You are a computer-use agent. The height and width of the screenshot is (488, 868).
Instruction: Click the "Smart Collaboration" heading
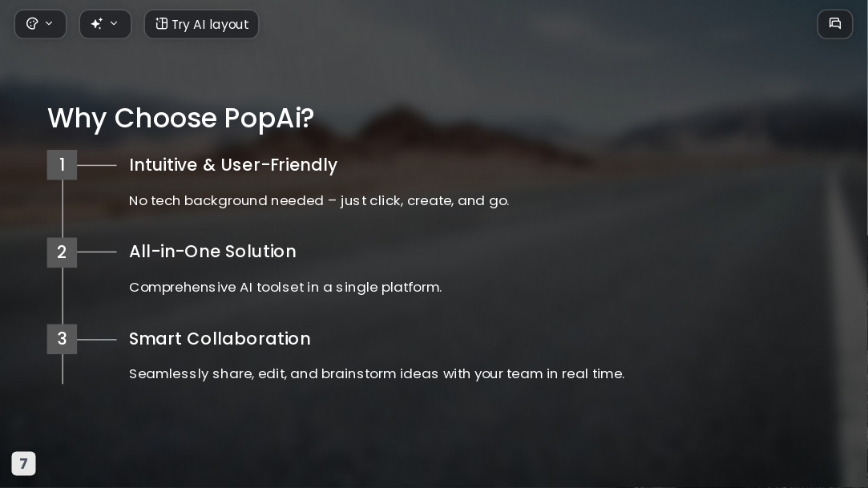click(220, 339)
